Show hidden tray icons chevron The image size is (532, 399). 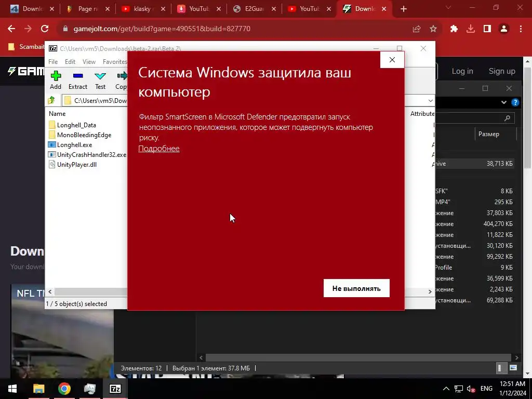(x=446, y=389)
